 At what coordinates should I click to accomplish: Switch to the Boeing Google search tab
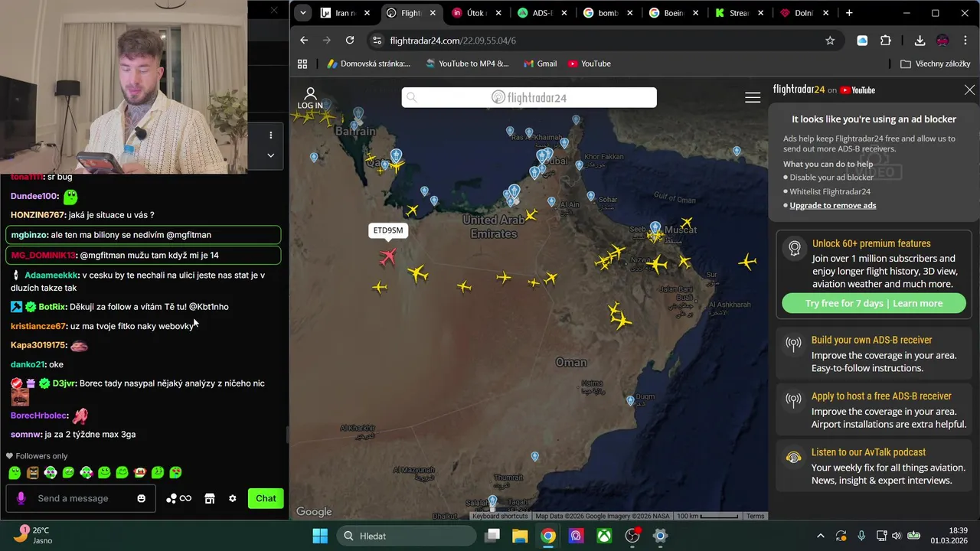[x=675, y=13]
